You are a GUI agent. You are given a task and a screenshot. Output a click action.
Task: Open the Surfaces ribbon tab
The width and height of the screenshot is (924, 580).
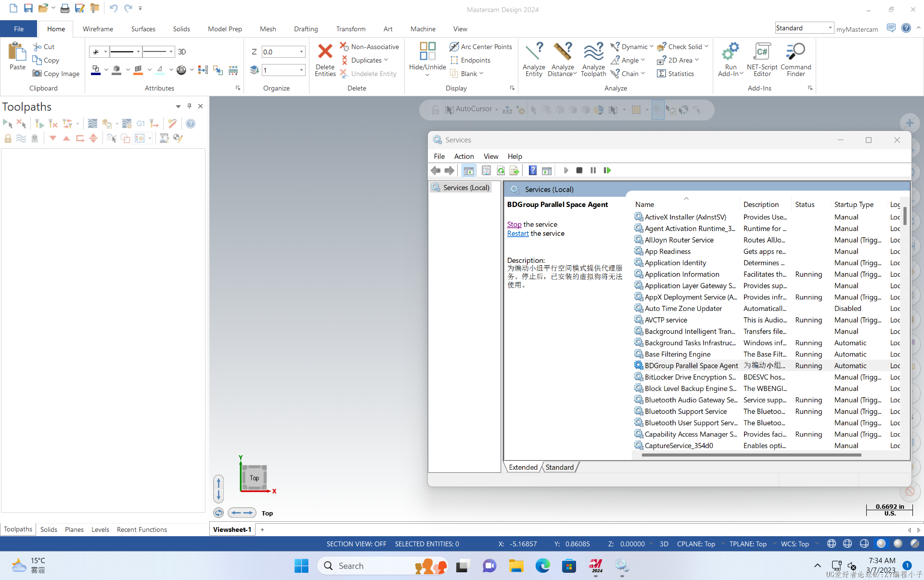[143, 29]
